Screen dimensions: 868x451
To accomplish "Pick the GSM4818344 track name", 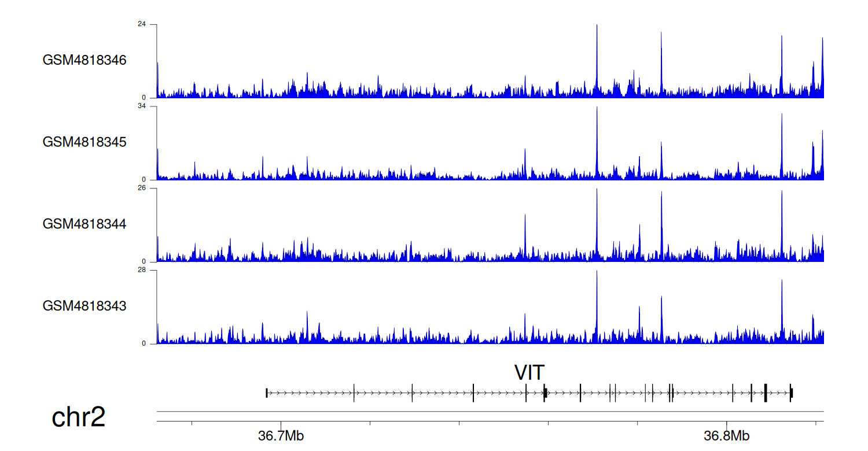I will tap(84, 224).
